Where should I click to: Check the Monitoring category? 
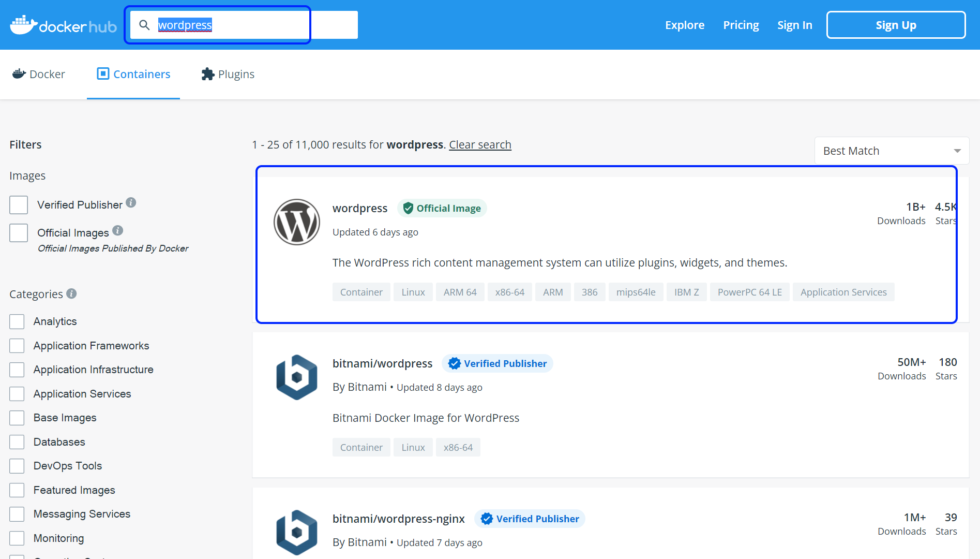click(17, 538)
